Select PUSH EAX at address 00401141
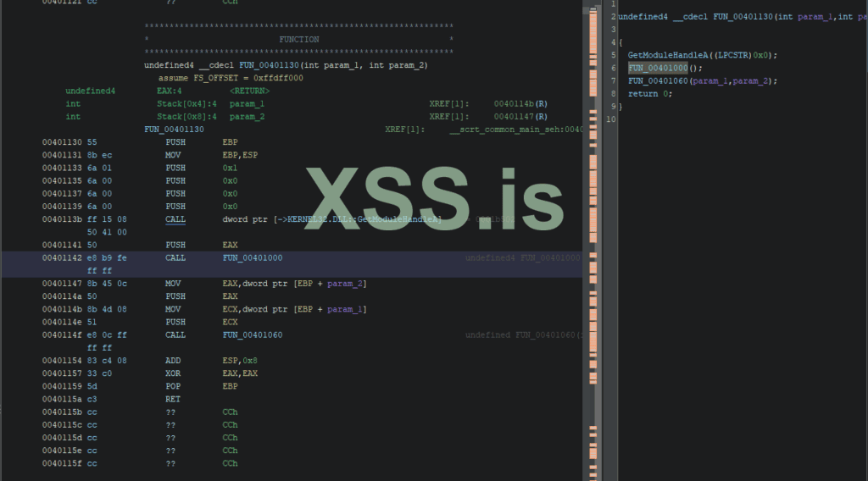Viewport: 868px width, 481px height. pyautogui.click(x=201, y=245)
